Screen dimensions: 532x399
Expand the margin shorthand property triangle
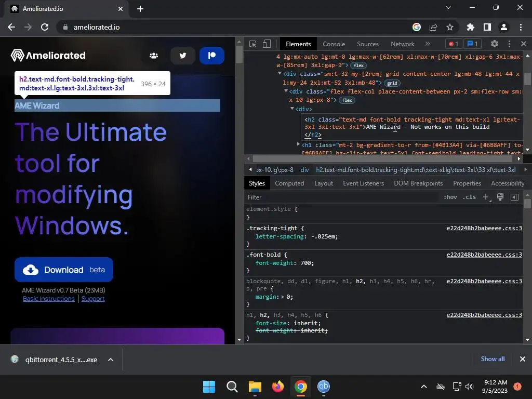283,297
